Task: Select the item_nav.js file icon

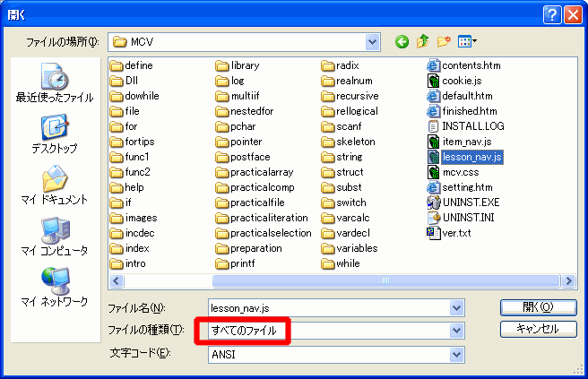Action: pyautogui.click(x=433, y=142)
